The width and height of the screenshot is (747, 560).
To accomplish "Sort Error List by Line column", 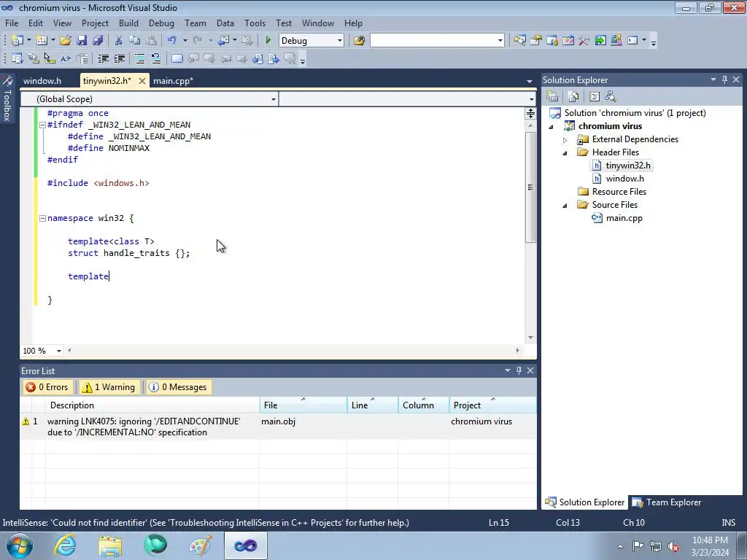I will point(373,405).
